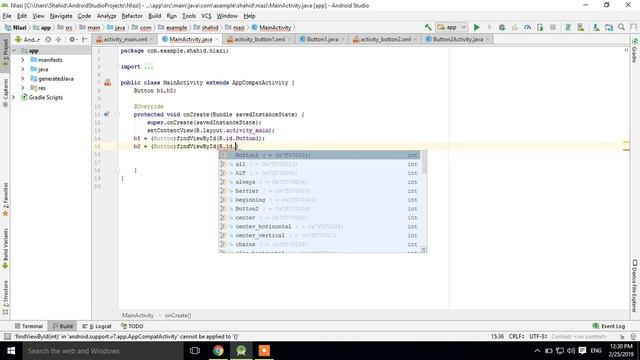Expand the java folder

pos(22,69)
